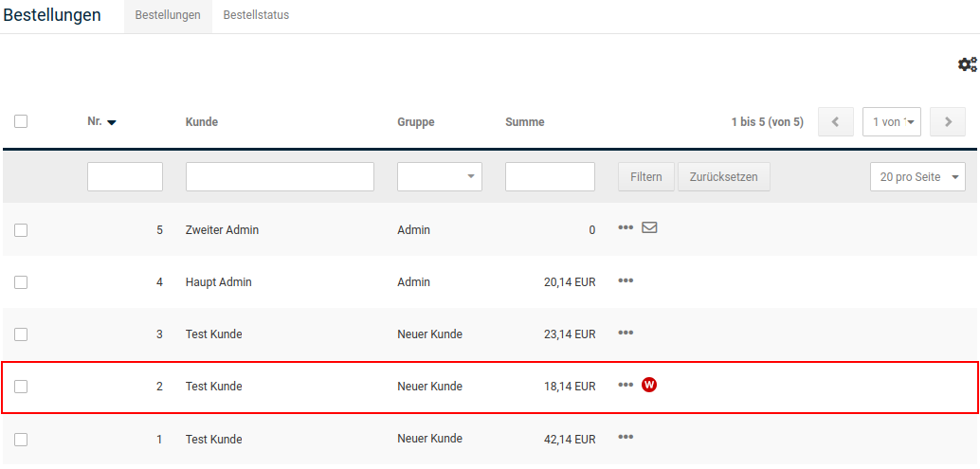Image resolution: width=980 pixels, height=469 pixels.
Task: Open the three-dot menu for order 3
Action: [626, 333]
